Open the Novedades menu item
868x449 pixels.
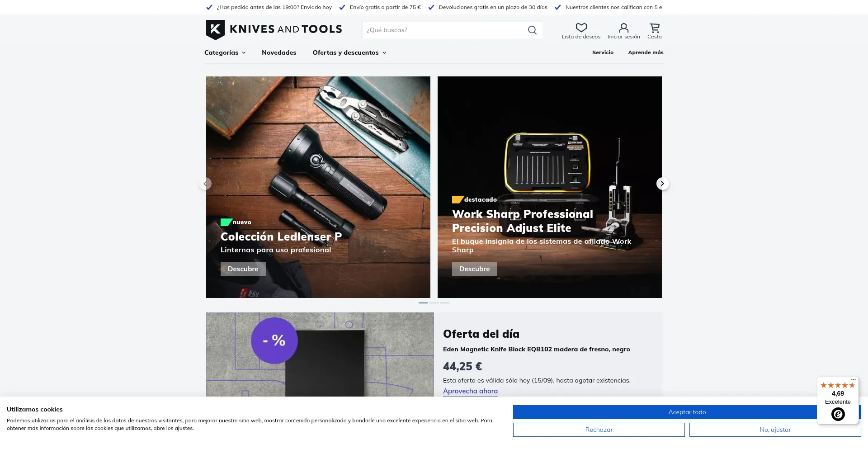(x=279, y=52)
